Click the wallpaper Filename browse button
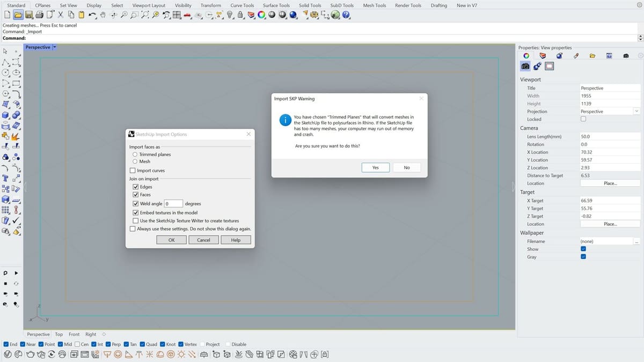The image size is (644, 362). [x=636, y=241]
